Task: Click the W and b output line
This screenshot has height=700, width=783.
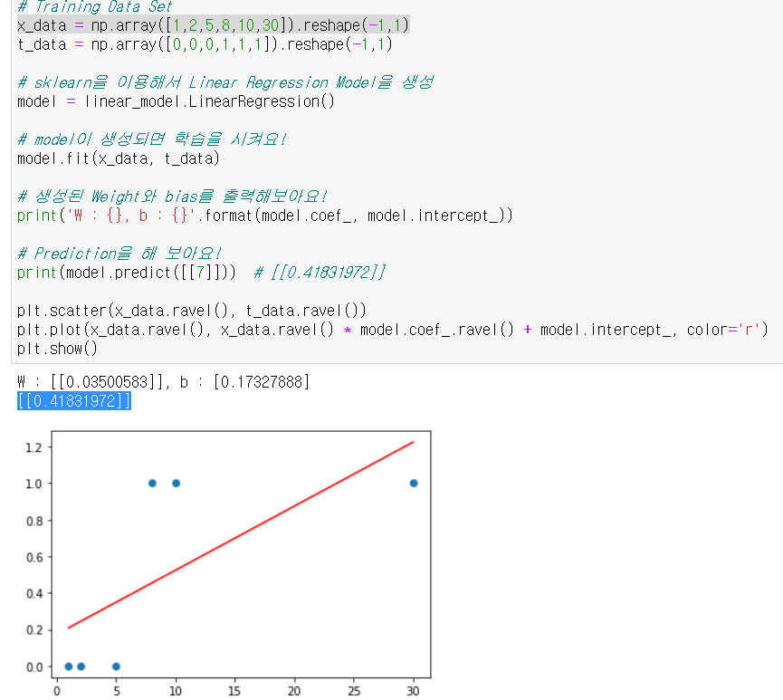Action: pyautogui.click(x=163, y=382)
